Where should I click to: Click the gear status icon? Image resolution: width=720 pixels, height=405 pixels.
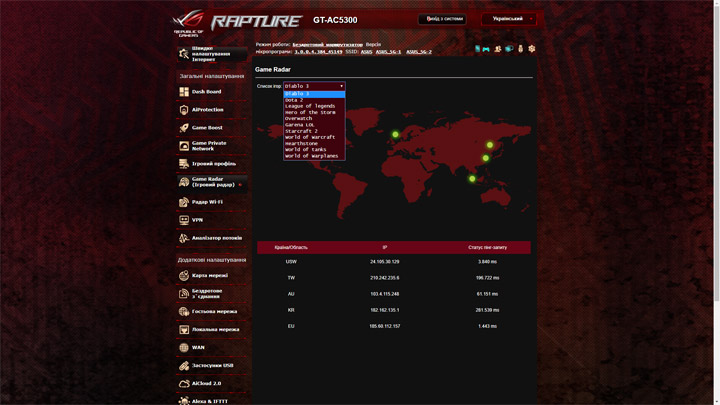pos(532,49)
